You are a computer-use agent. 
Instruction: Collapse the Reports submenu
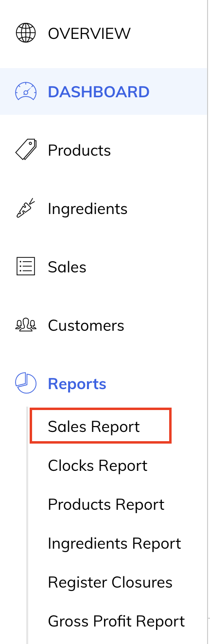[x=77, y=384]
